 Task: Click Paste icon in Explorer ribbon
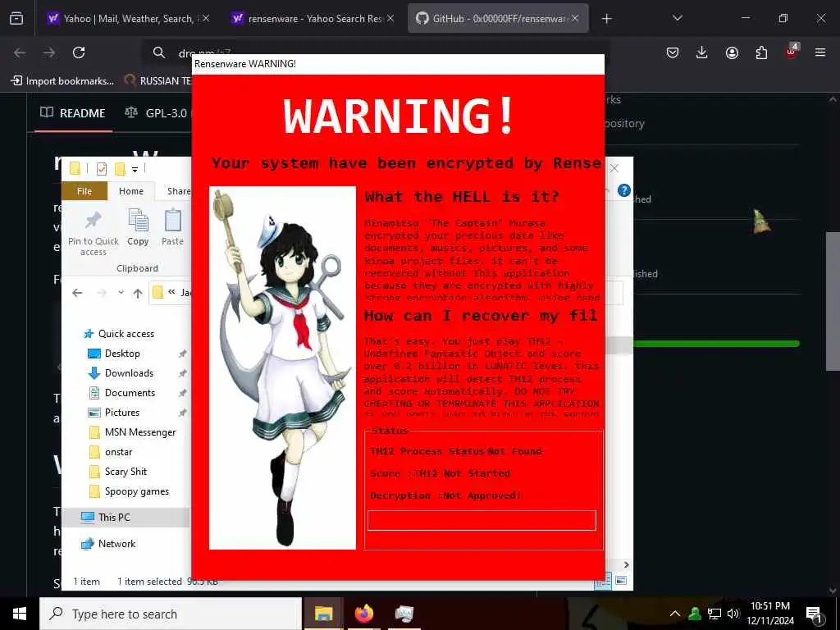click(x=172, y=227)
